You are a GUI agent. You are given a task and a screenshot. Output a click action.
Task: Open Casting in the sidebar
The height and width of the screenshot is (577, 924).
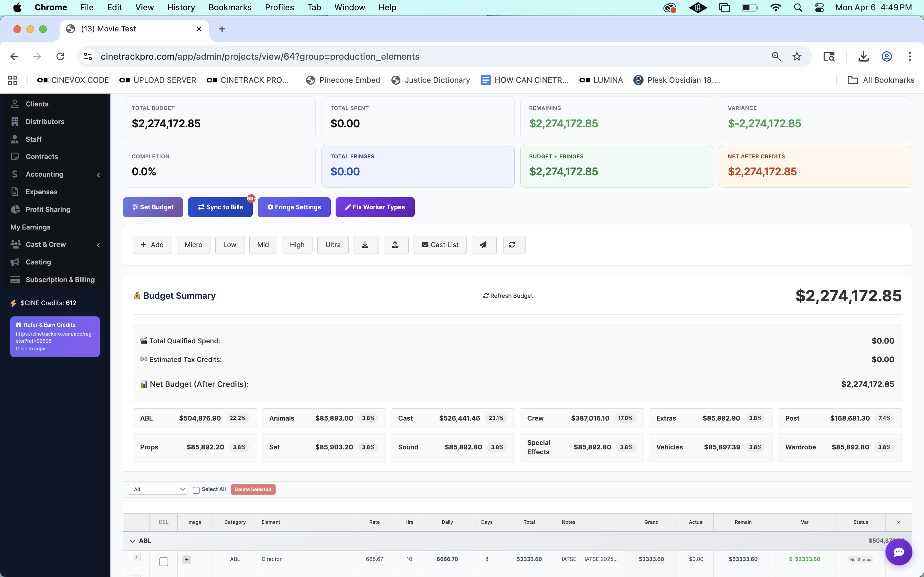pos(38,262)
